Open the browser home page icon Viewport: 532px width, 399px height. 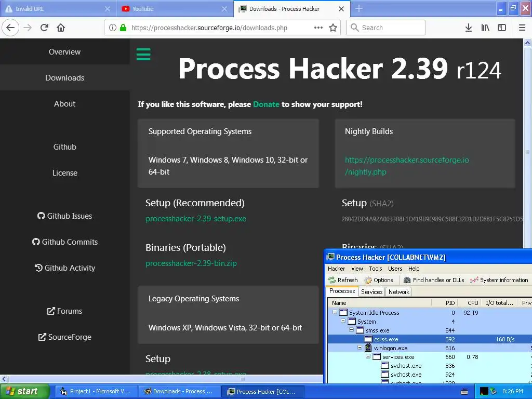tap(61, 28)
